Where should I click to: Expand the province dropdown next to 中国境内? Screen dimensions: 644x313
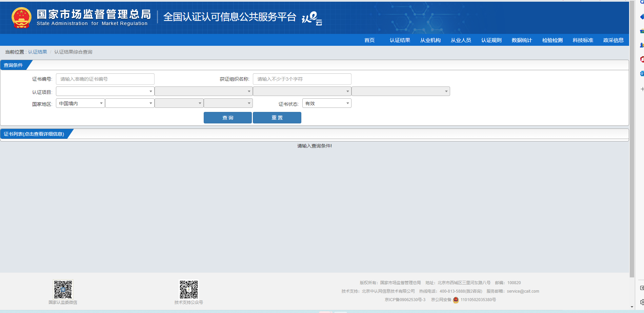click(129, 103)
